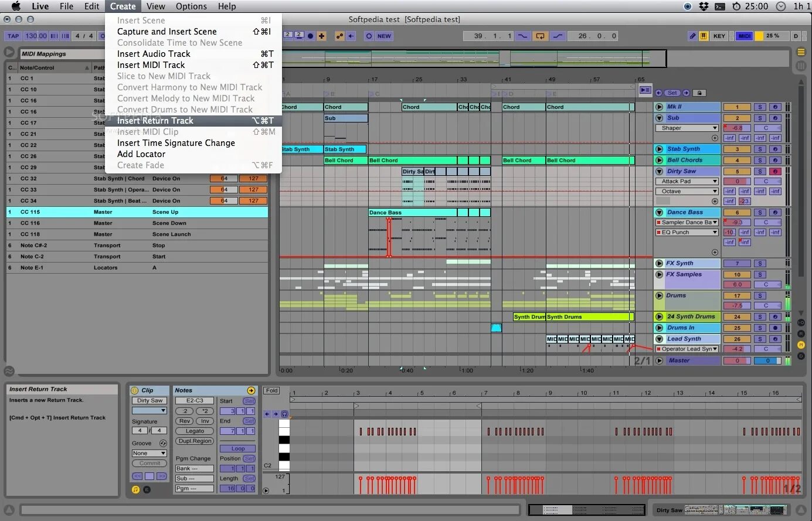Open Operator Lead Syn chooser dropdown
Viewport: 812px width, 521px height.
(687, 349)
